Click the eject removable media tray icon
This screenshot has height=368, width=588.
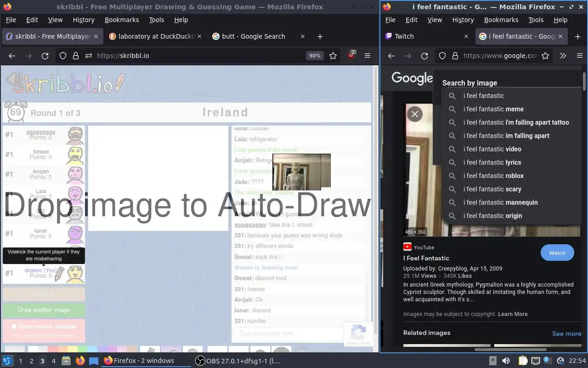(x=492, y=361)
